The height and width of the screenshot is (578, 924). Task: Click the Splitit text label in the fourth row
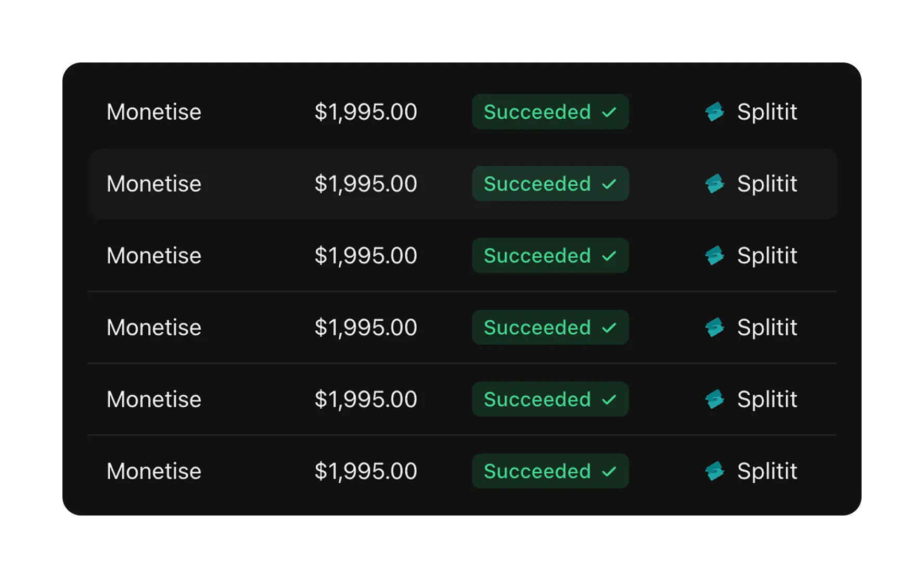767,328
